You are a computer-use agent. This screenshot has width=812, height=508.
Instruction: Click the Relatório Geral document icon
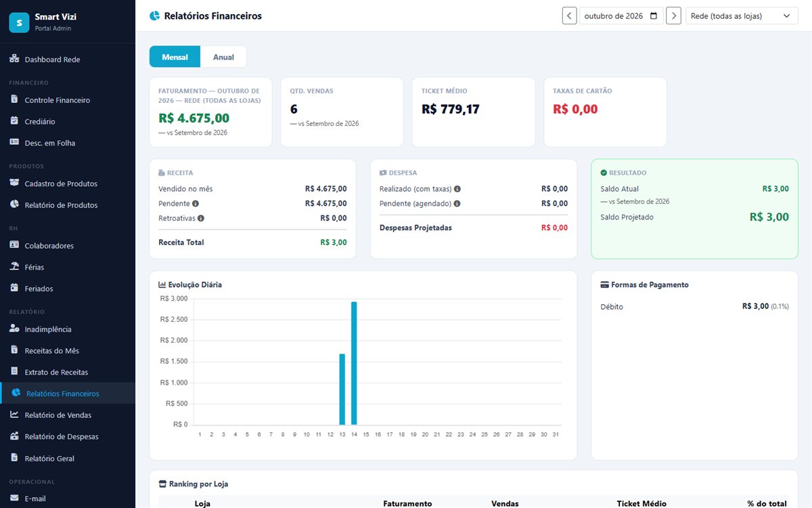point(14,458)
